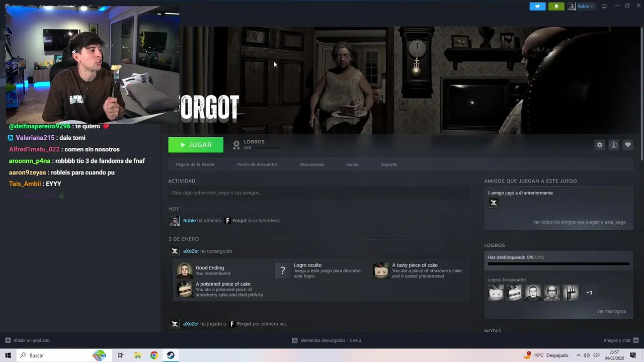Image resolution: width=644 pixels, height=362 pixels.
Task: Select second locked achievement cake icon
Action: pos(514,293)
